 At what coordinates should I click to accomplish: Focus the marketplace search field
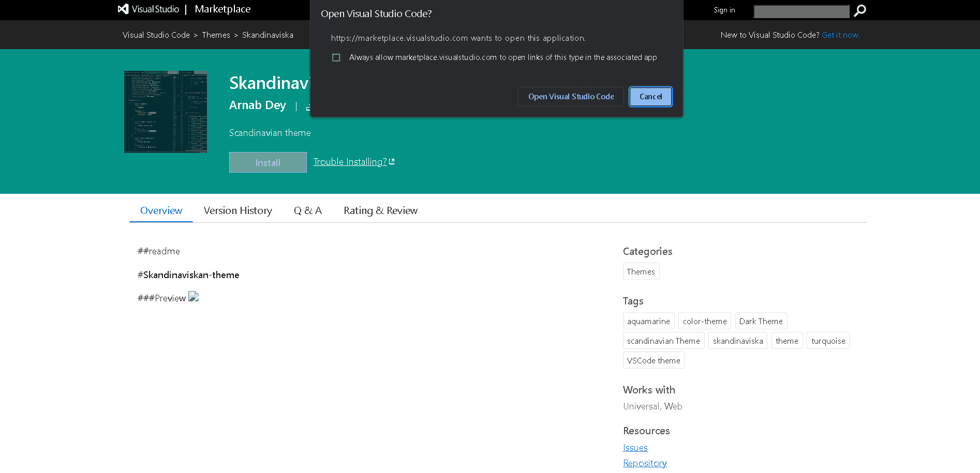pos(801,11)
